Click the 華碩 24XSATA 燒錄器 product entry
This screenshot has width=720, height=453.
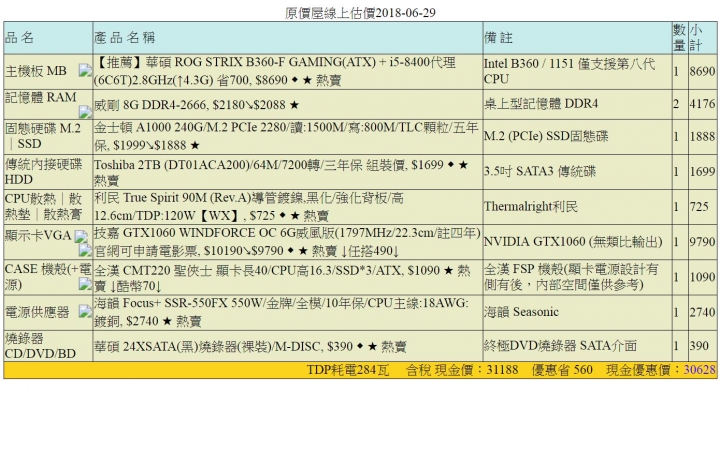[250, 346]
